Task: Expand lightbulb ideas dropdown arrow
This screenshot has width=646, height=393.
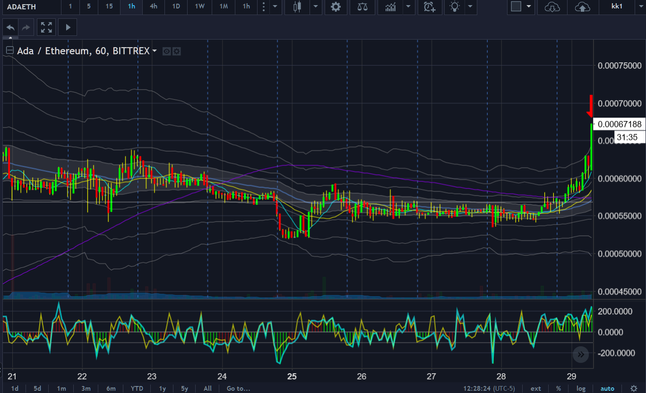Action: coord(470,7)
